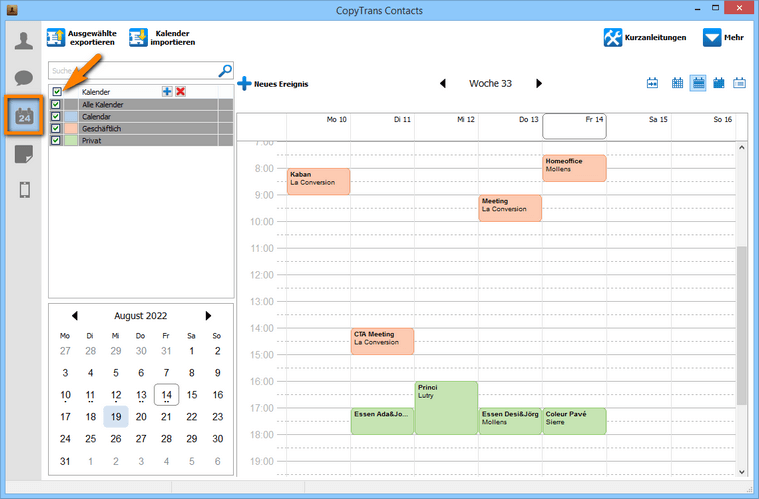Open the Kaban event on Monday

tap(319, 181)
